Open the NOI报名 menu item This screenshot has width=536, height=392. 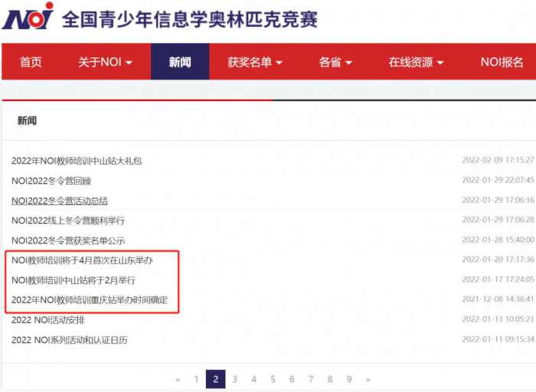pyautogui.click(x=502, y=62)
